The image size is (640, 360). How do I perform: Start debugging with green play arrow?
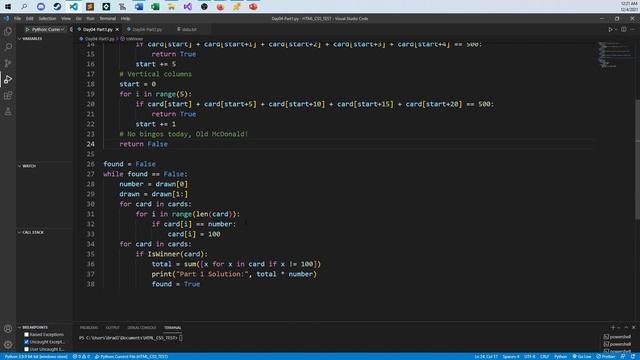point(27,29)
